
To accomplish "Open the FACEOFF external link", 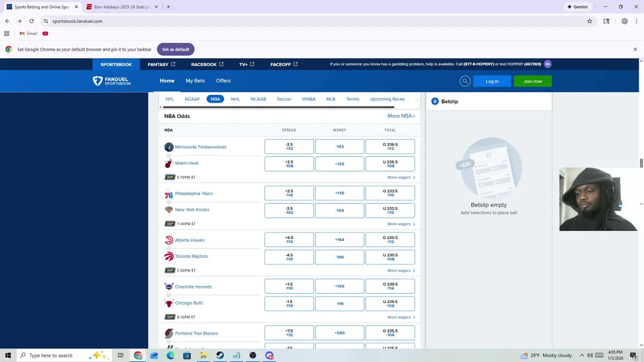I will point(284,64).
